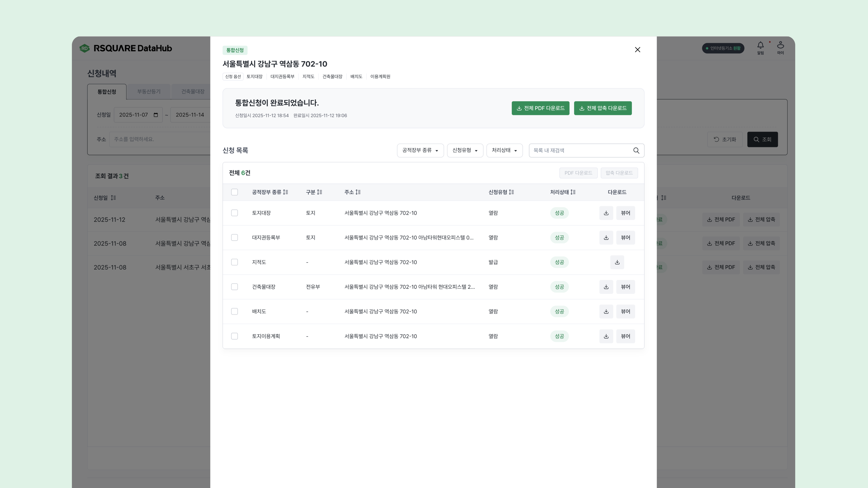Viewport: 868px width, 488px height.
Task: Click the 목록 내 재검색 input field
Action: point(580,150)
